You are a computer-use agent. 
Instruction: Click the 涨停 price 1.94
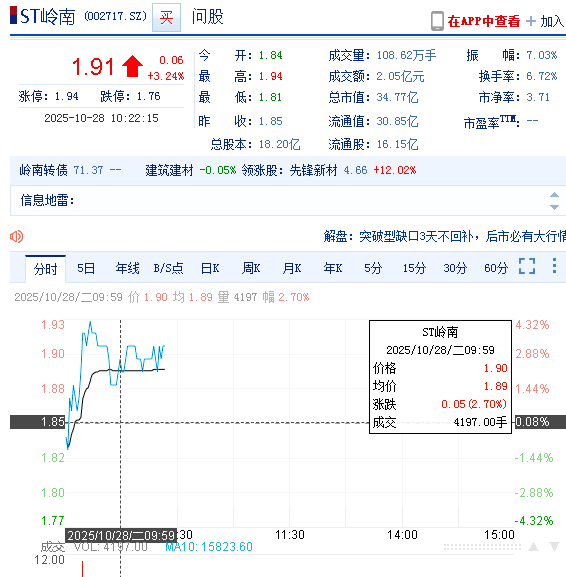coord(66,96)
